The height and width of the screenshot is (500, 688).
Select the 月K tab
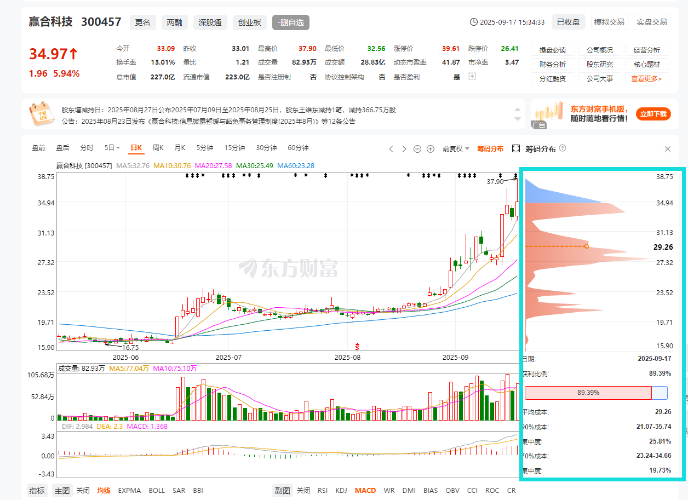(x=180, y=148)
